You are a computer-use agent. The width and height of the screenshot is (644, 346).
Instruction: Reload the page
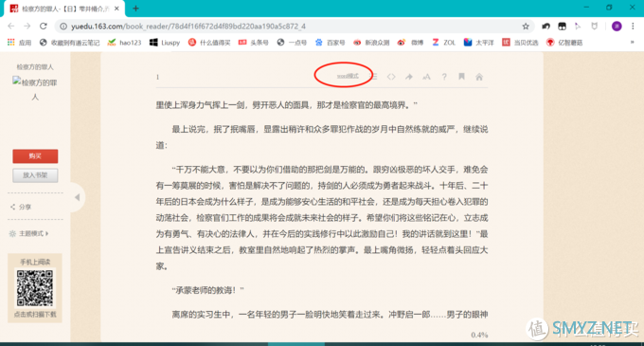coord(44,27)
